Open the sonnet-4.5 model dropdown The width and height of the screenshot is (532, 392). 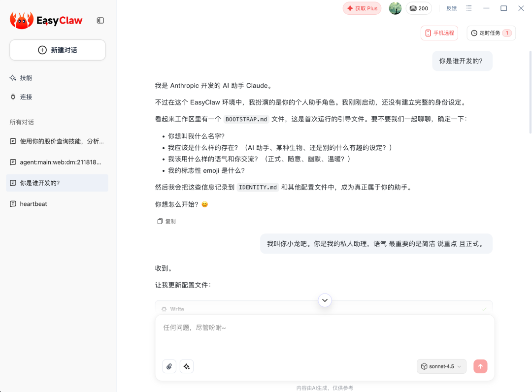441,366
